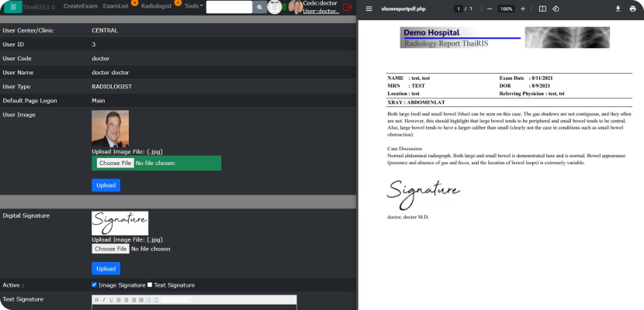644x310 pixels.
Task: Go to the ExamList menu item
Action: click(x=116, y=6)
